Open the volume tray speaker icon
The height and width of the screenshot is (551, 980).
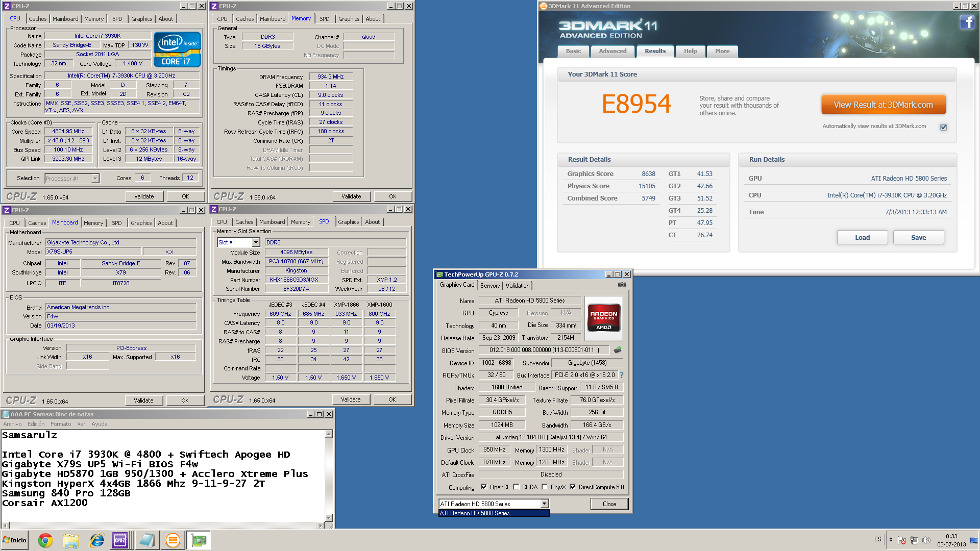click(926, 540)
